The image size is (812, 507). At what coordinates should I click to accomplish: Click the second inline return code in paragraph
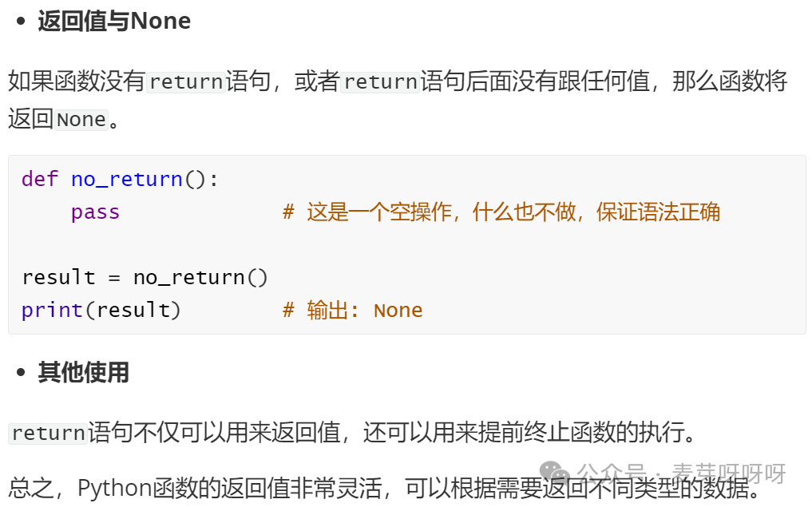pyautogui.click(x=380, y=81)
